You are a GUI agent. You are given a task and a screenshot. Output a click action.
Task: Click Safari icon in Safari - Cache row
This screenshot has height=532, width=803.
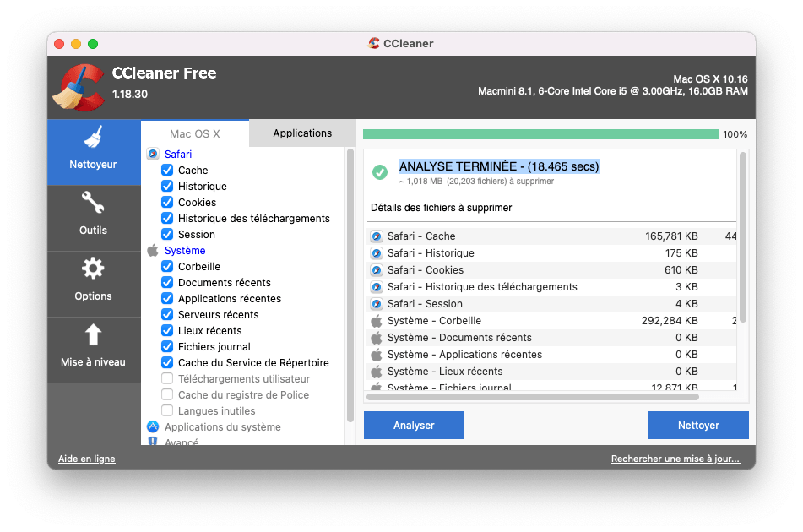point(377,236)
